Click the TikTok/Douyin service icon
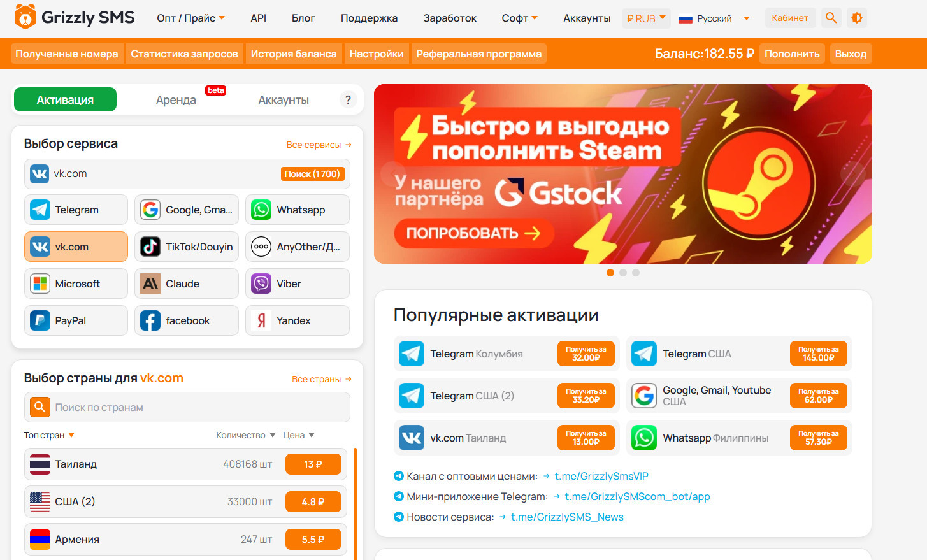Viewport: 927px width, 560px height. click(150, 247)
